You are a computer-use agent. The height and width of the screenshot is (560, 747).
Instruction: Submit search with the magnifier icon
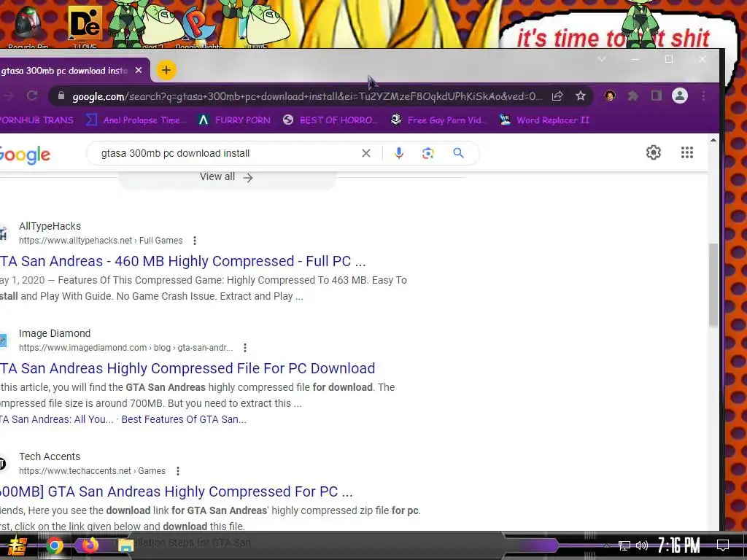(458, 153)
